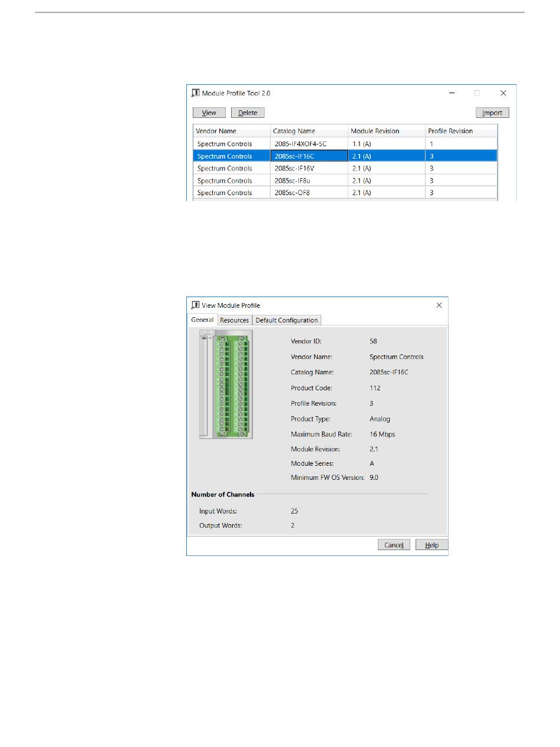
Task: Click the Minimum FW OS Version value 9.0
Action: coord(374,478)
